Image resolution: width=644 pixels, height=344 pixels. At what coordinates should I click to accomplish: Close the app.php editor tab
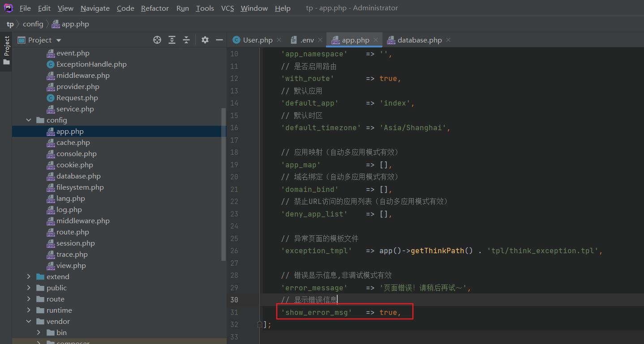[376, 40]
